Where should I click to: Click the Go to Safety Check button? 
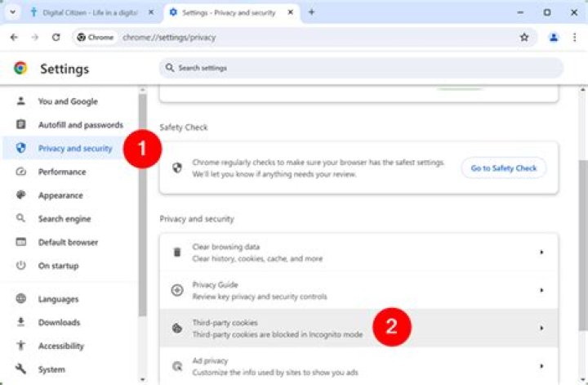click(503, 168)
